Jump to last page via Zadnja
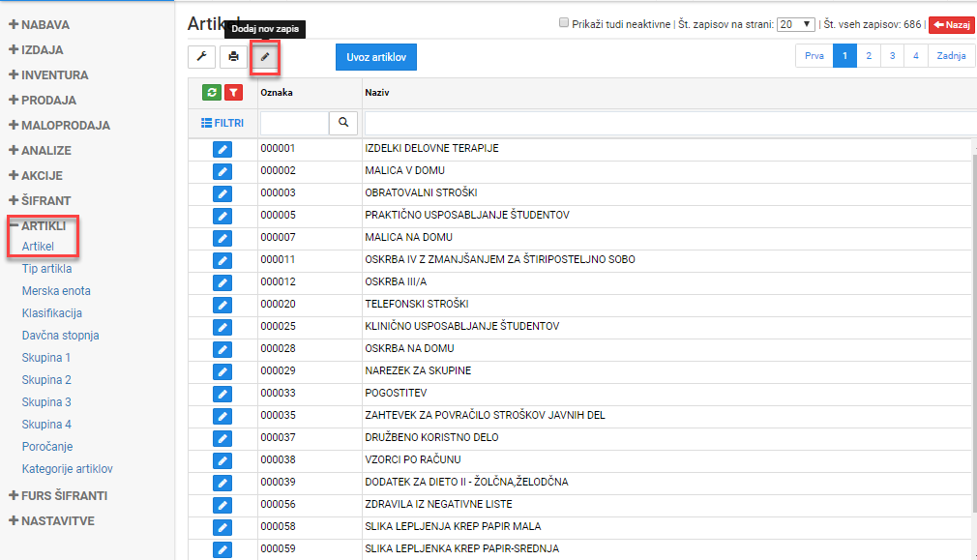The width and height of the screenshot is (977, 560). click(951, 55)
